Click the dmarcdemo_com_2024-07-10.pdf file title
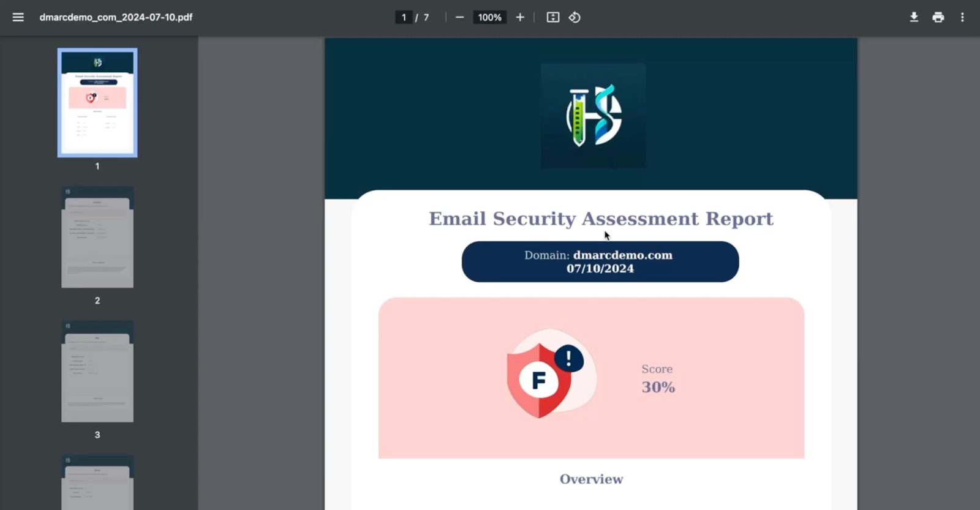 [x=116, y=17]
